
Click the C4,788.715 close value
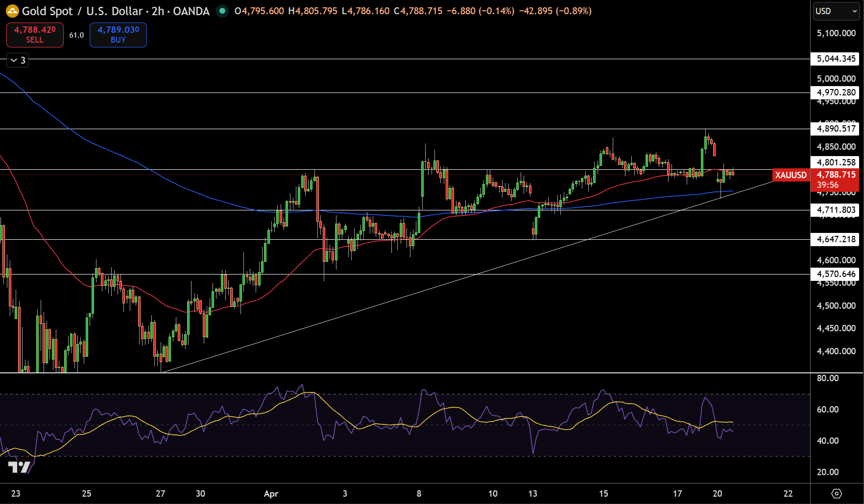(418, 11)
